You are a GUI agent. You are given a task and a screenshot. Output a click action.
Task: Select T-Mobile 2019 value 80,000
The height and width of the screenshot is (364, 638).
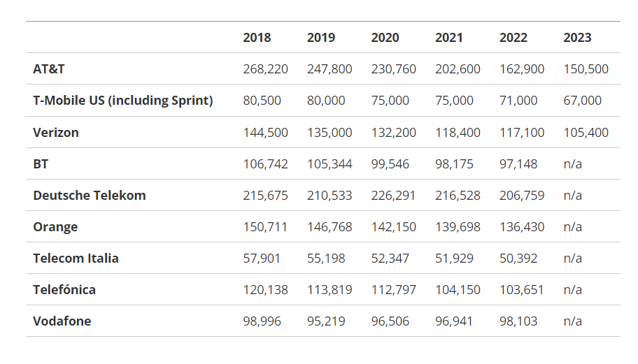326,101
